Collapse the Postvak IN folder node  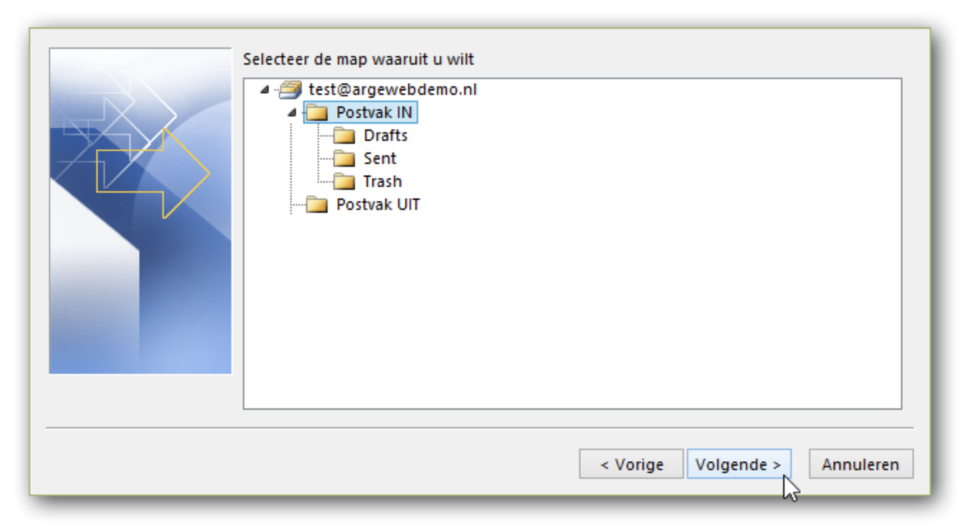click(292, 113)
